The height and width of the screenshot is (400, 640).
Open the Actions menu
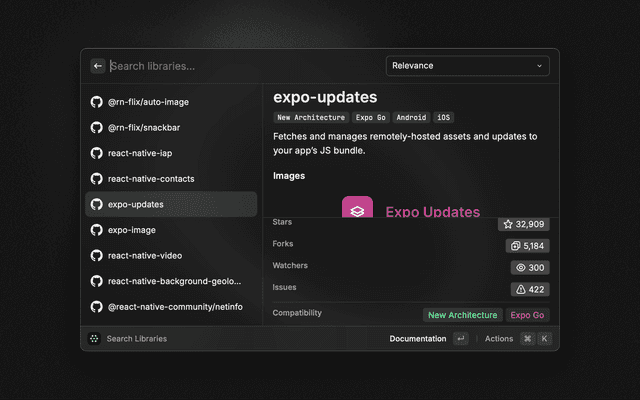[498, 339]
